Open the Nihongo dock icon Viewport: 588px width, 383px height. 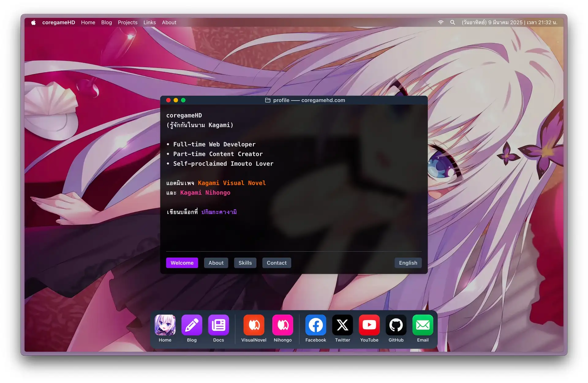(x=282, y=325)
